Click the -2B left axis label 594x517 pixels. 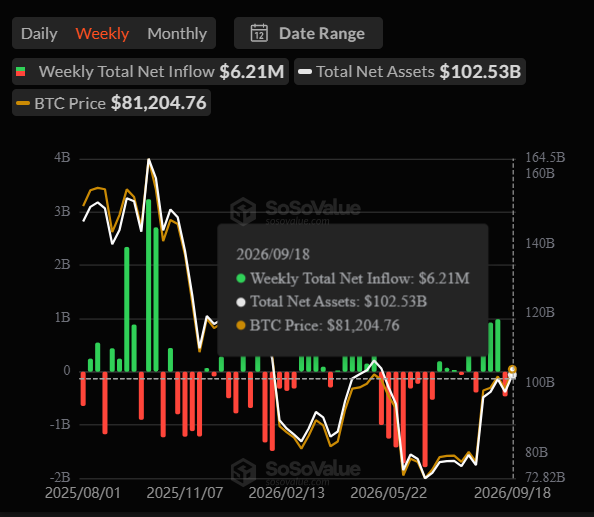(60, 477)
